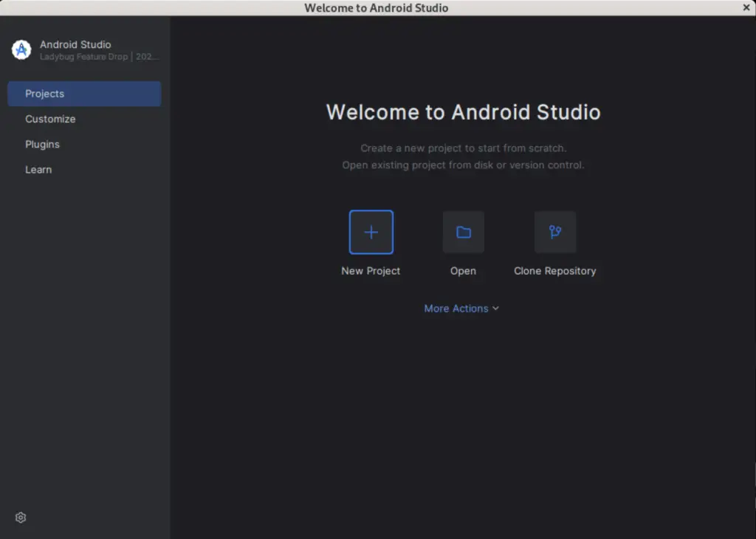Viewport: 756px width, 539px height.
Task: Open the Plugins section
Action: pos(42,144)
